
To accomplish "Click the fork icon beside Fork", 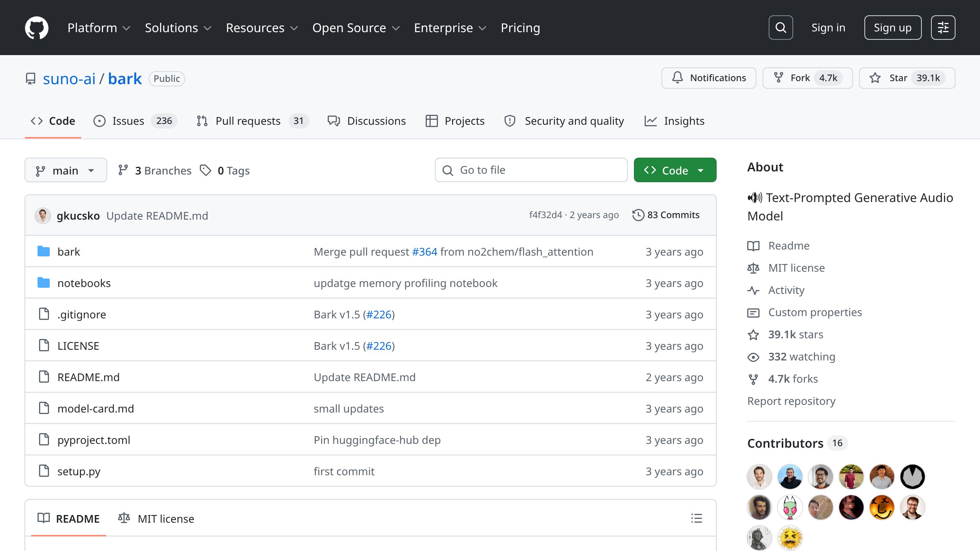I will coord(778,78).
